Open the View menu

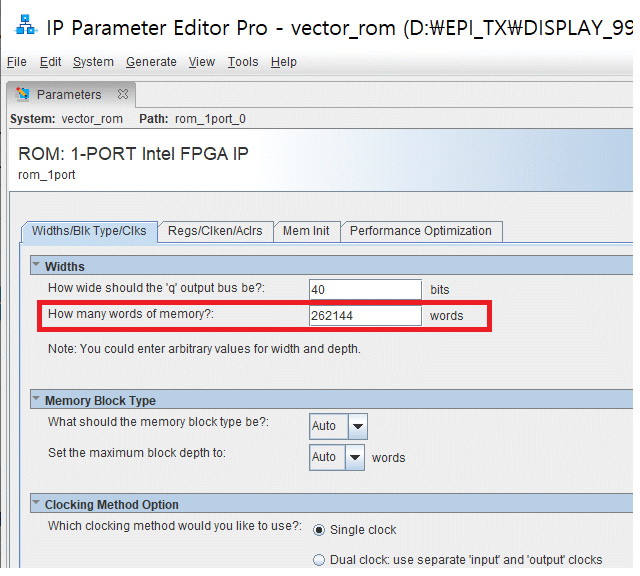tap(202, 62)
